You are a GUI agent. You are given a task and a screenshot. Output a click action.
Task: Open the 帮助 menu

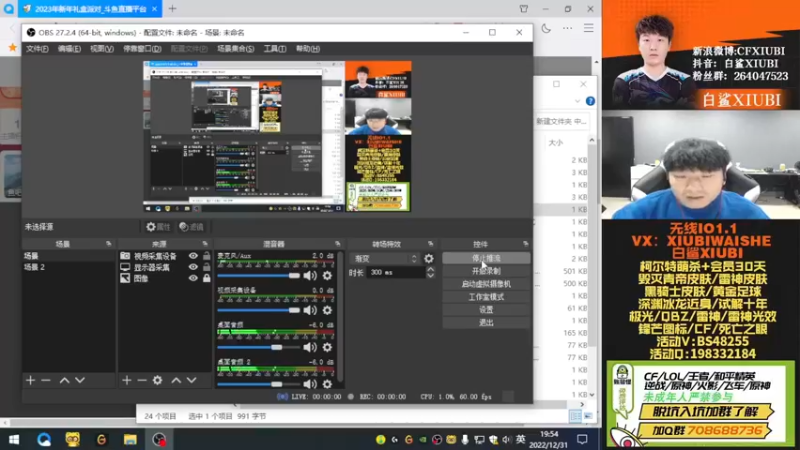pyautogui.click(x=308, y=49)
